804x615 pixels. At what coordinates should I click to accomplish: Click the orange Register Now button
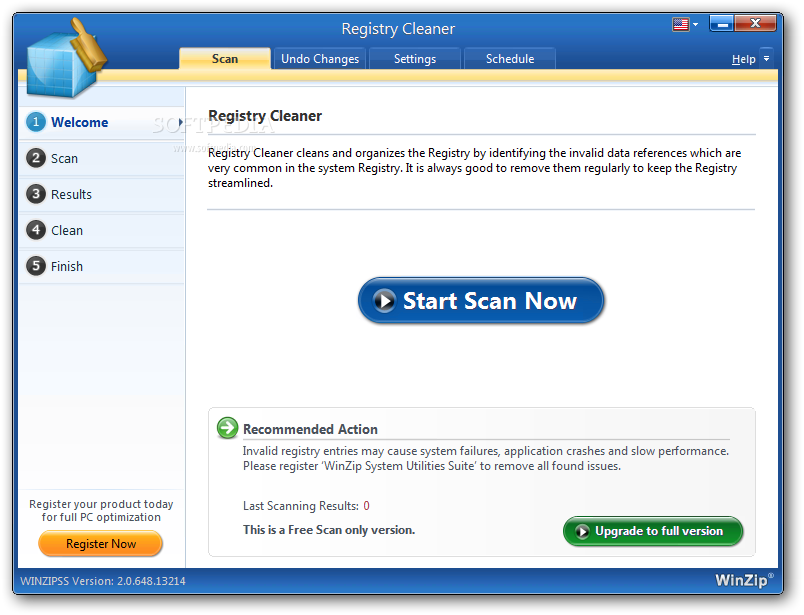pyautogui.click(x=100, y=544)
